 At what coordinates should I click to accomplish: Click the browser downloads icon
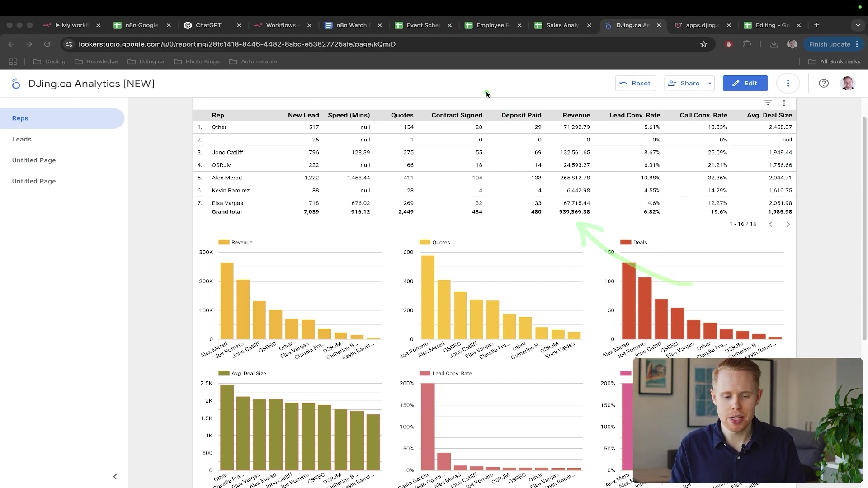click(x=774, y=44)
